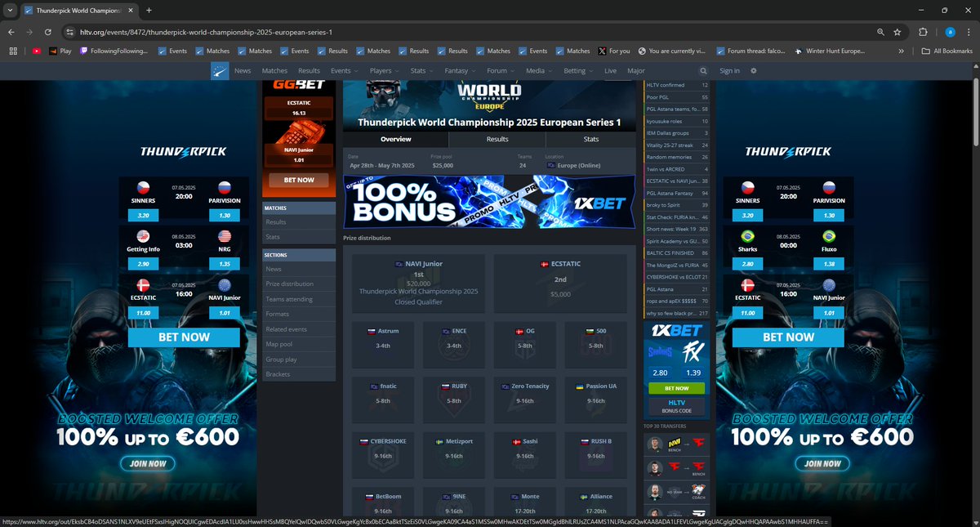Open the Major item in the HLTV nav
The height and width of the screenshot is (527, 980).
tap(636, 71)
